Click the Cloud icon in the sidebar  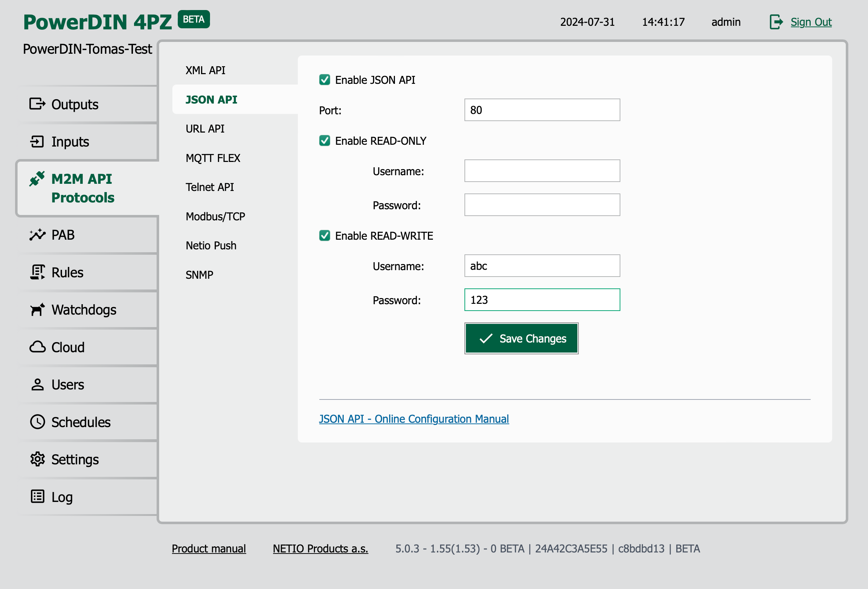tap(37, 347)
